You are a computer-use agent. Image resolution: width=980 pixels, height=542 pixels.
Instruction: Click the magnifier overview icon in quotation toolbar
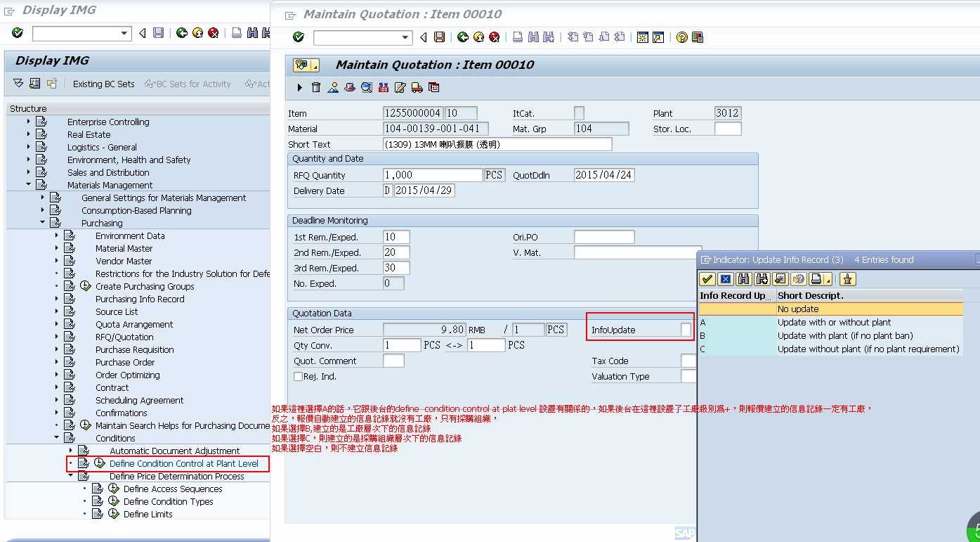[367, 87]
